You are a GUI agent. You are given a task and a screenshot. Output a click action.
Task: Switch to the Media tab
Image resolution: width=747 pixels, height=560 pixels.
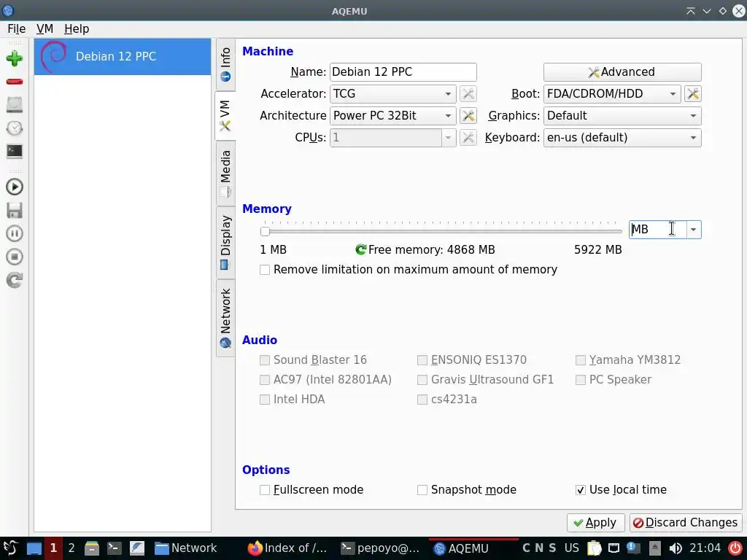pos(225,174)
